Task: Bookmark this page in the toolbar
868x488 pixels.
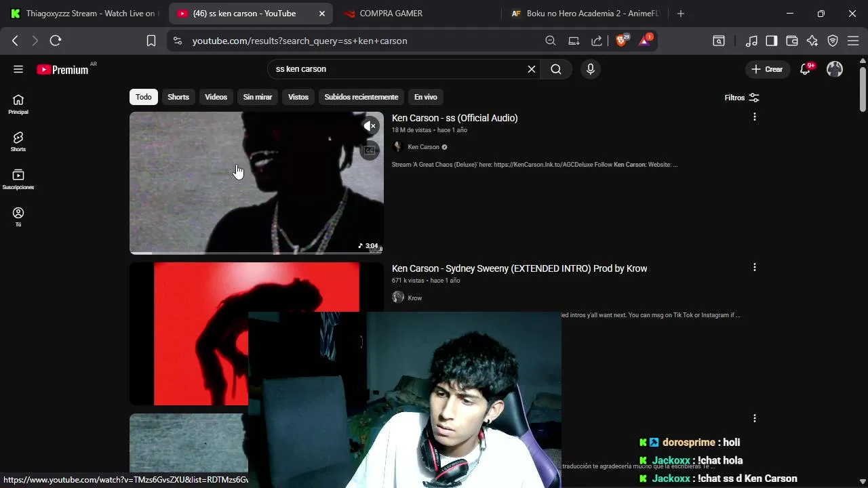Action: point(151,41)
